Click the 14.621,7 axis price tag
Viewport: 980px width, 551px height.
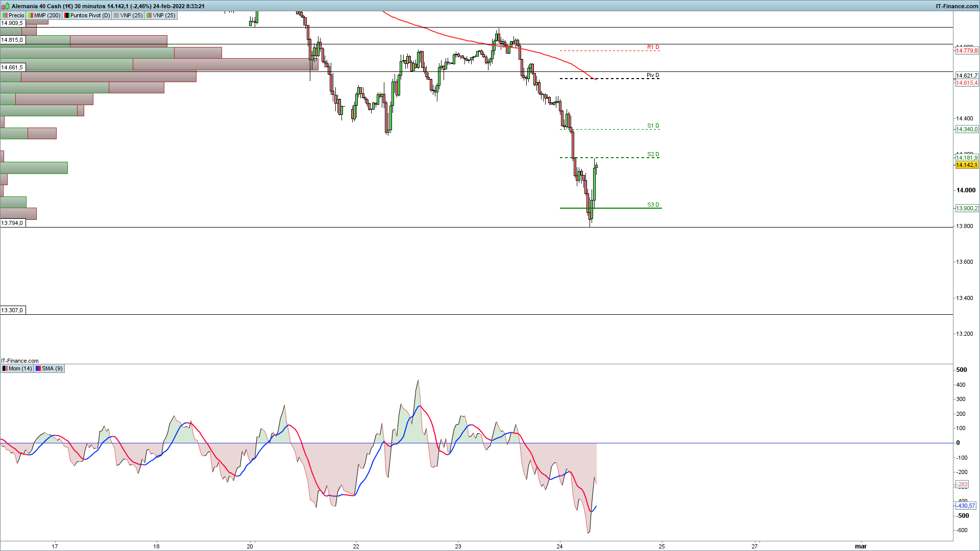point(967,76)
